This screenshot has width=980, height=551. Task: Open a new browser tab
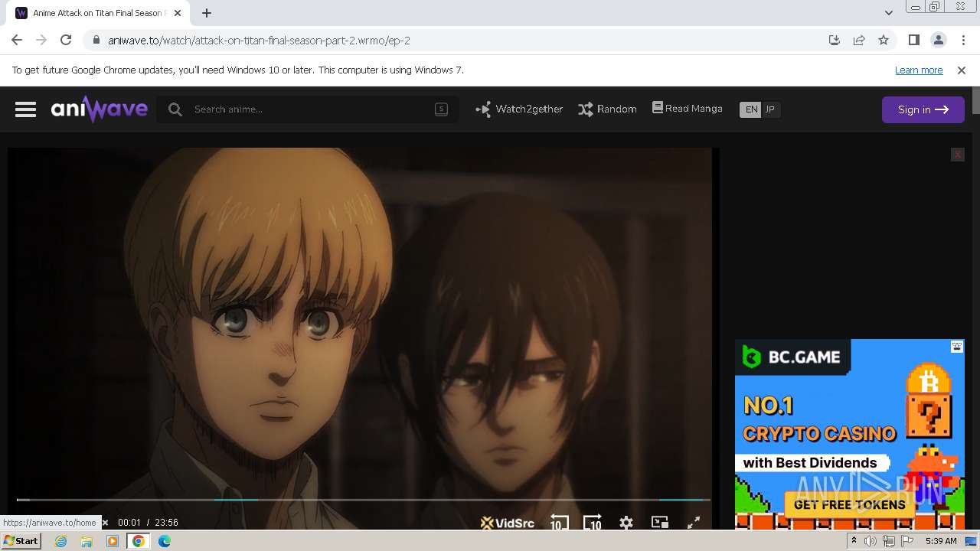coord(207,13)
